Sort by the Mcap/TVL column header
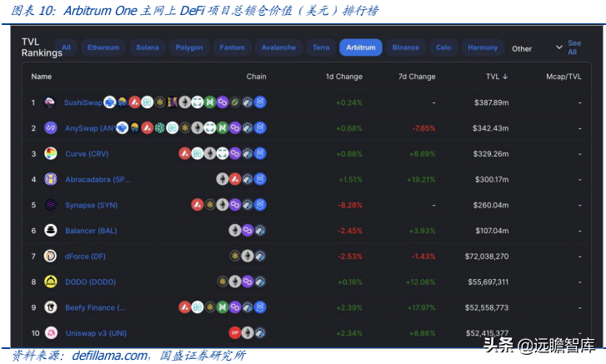Viewport: 606px width, 364px height. tap(563, 77)
